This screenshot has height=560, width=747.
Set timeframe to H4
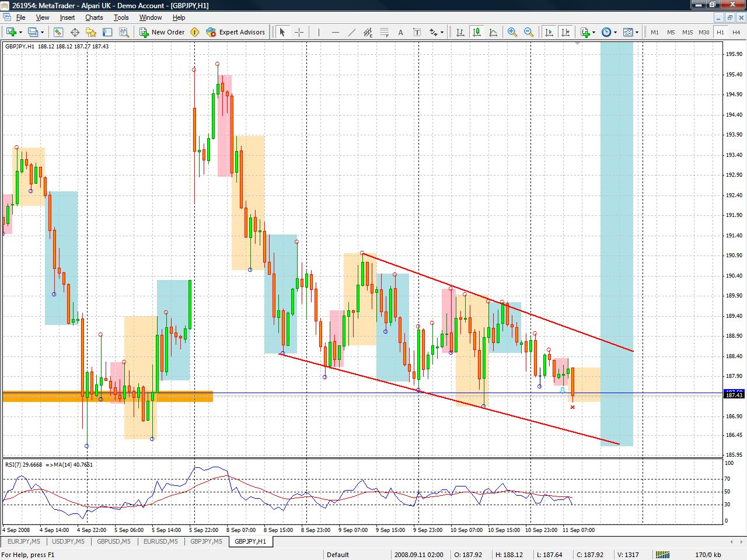click(736, 32)
